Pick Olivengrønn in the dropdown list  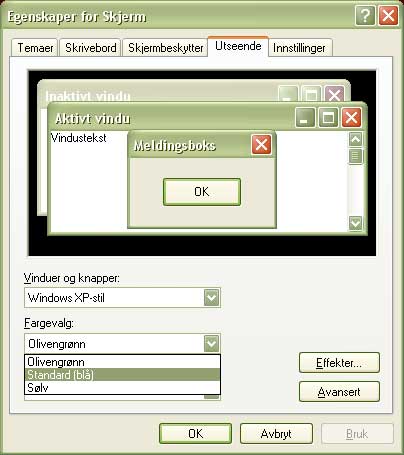click(x=122, y=362)
